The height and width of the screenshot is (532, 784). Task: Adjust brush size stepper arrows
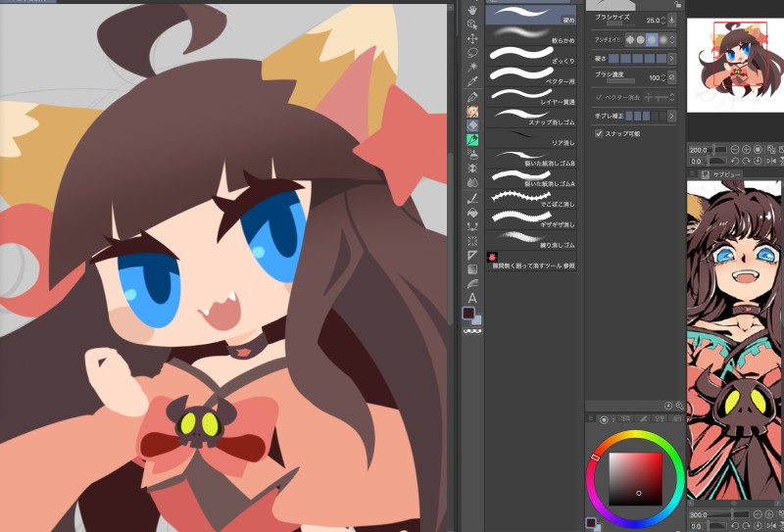click(663, 21)
